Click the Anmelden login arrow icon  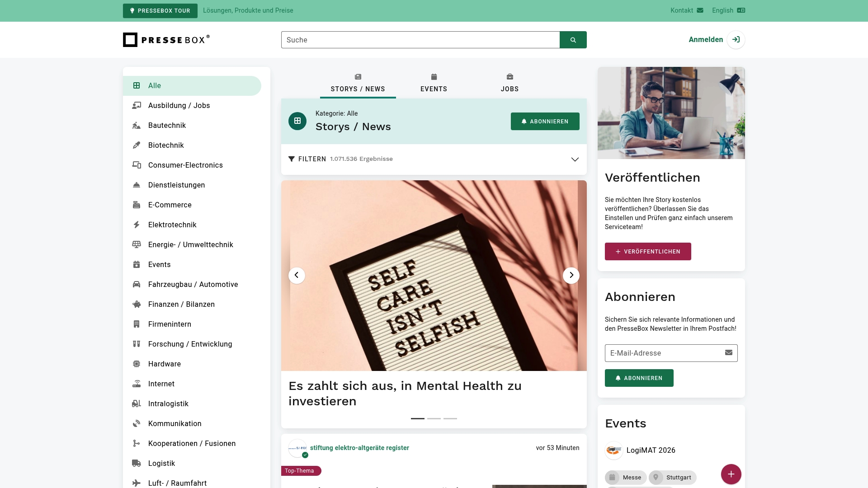coord(736,40)
